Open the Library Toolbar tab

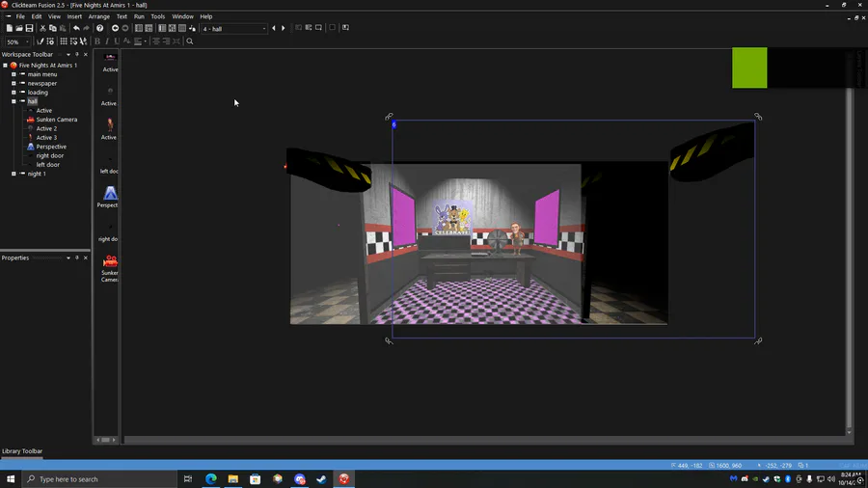(22, 451)
